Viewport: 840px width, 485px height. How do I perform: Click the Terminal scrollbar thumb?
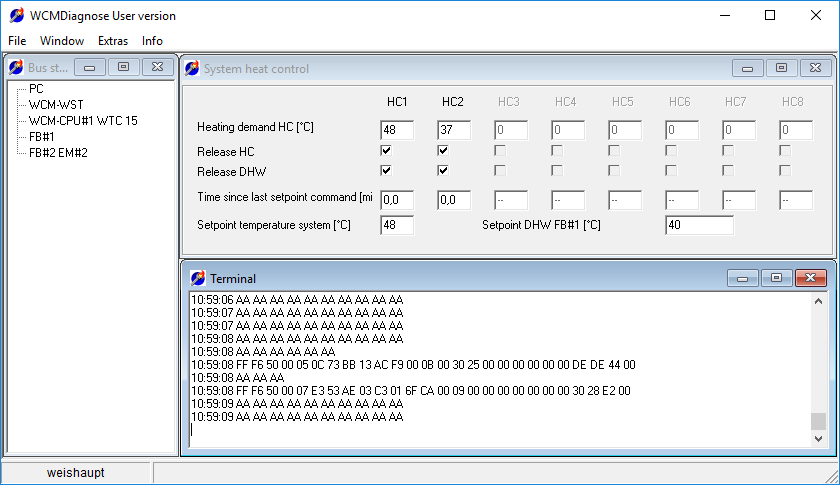(x=818, y=421)
